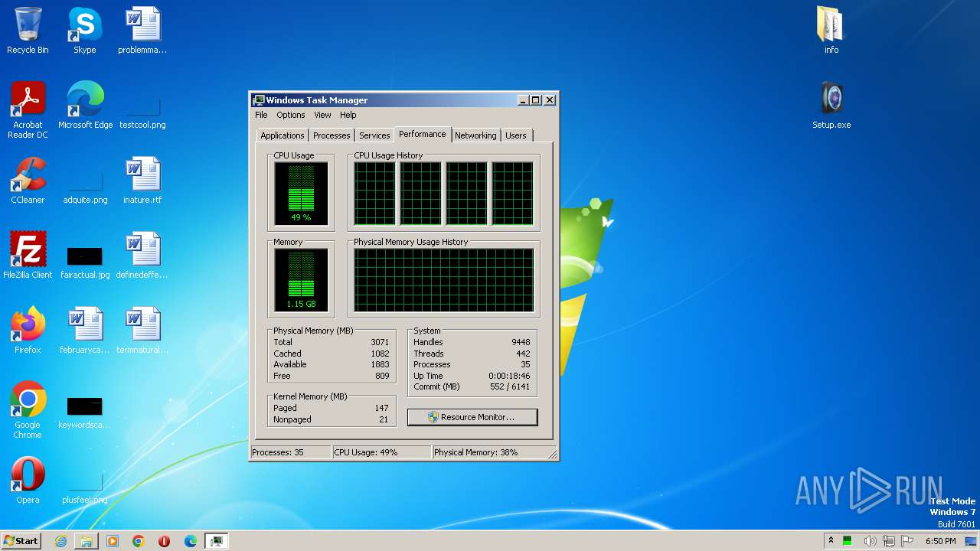
Task: Launch Skype from the desktop
Action: click(84, 31)
